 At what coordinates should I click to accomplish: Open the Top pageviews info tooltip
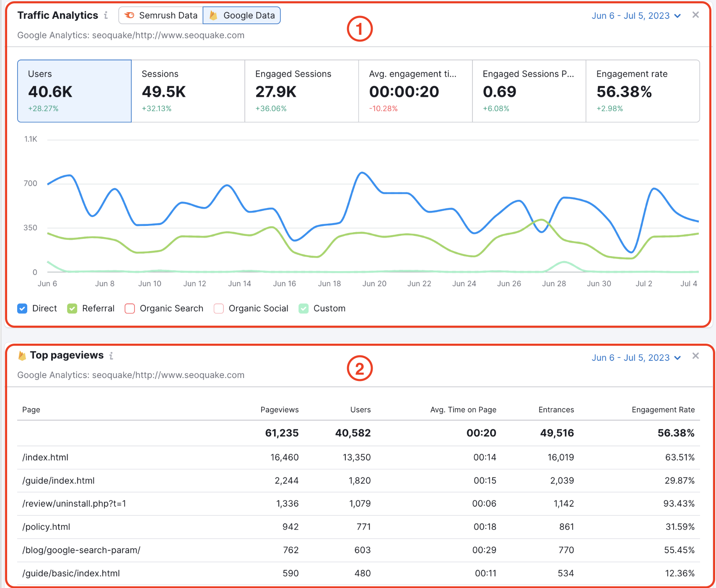pyautogui.click(x=112, y=356)
